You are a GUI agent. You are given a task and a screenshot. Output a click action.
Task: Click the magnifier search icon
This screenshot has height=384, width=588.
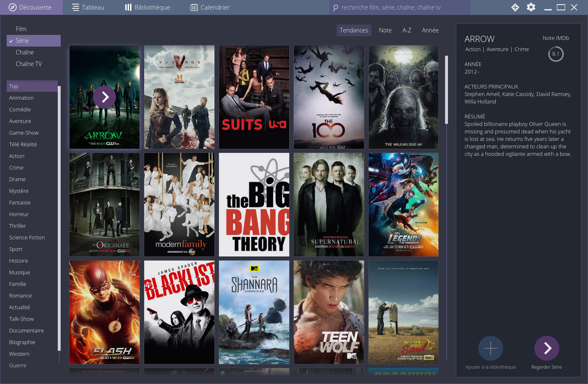[x=336, y=7]
